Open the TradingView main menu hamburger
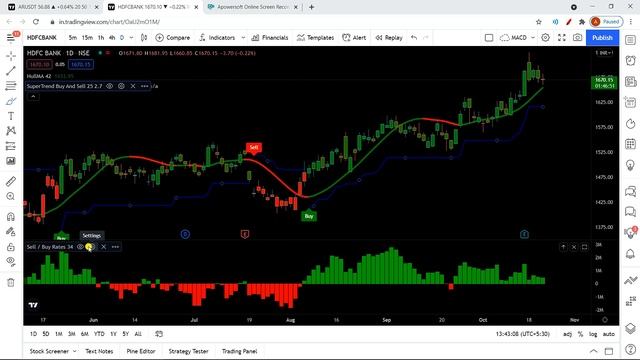Viewport: 640px width, 360px height. (11, 38)
